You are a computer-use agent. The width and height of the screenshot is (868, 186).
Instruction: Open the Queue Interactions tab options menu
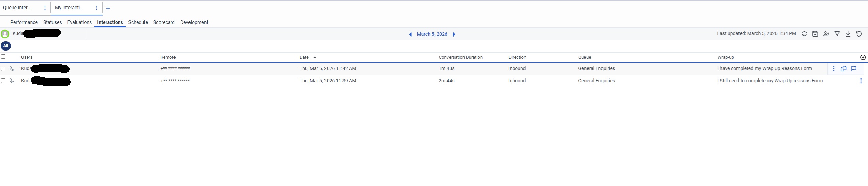[x=45, y=8]
